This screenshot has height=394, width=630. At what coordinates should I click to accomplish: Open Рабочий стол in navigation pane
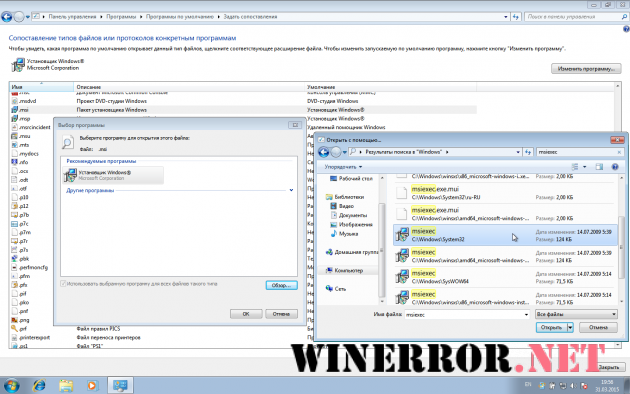[351, 178]
